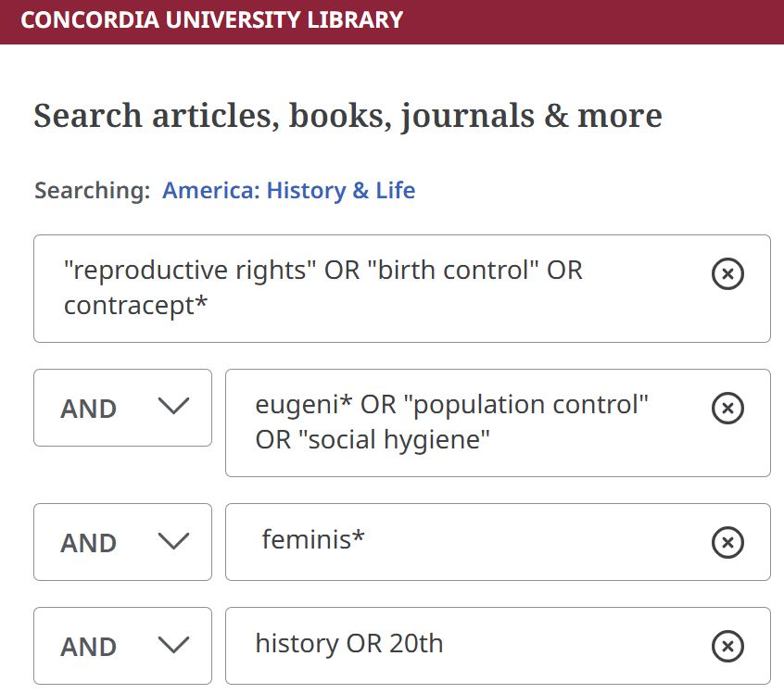Open the America: History & Life database link
Screen dimensions: 784x694
pyautogui.click(x=288, y=190)
